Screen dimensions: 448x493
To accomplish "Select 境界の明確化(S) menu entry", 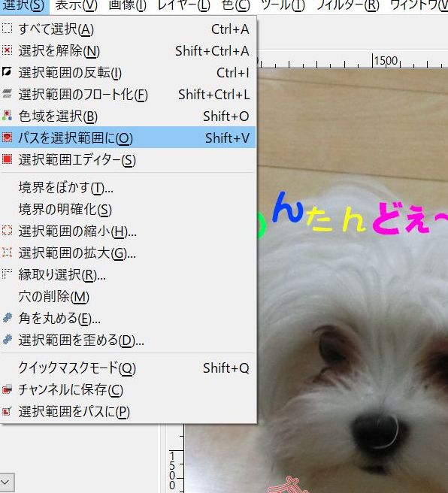I will pos(128,210).
